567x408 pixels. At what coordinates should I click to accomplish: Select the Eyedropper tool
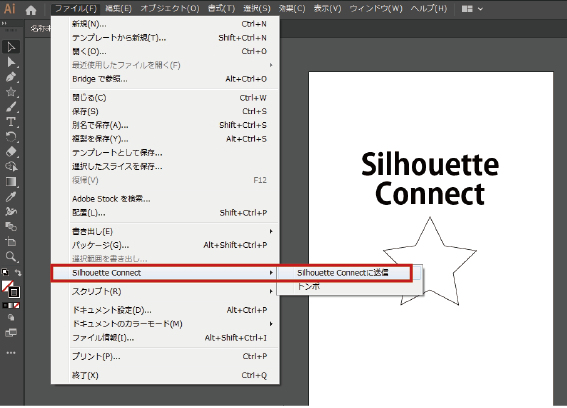pyautogui.click(x=11, y=197)
